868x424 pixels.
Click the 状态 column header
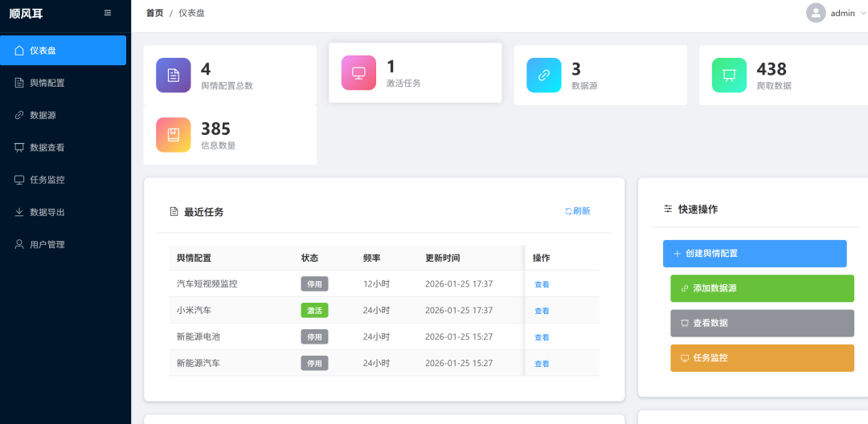pyautogui.click(x=310, y=258)
